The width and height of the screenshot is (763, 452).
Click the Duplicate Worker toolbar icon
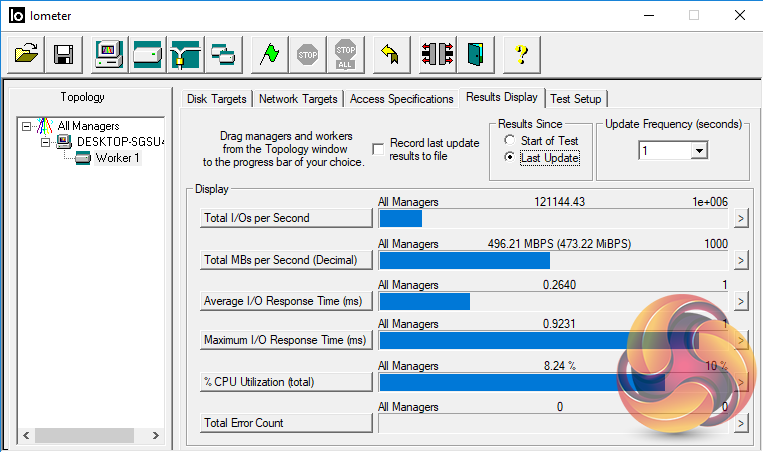(222, 54)
